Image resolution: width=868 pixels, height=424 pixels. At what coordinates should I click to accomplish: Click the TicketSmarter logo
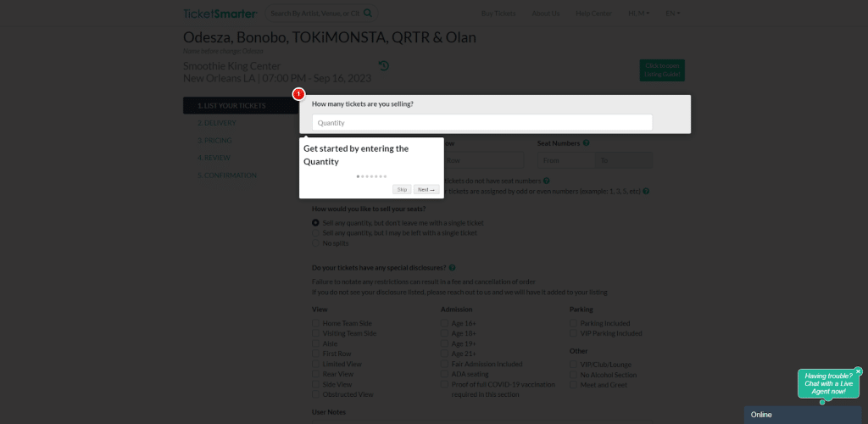click(x=220, y=13)
